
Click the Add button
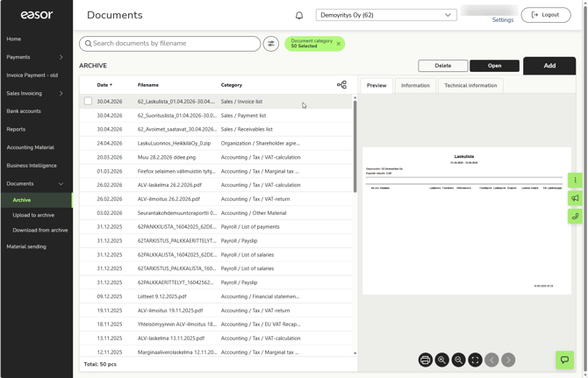549,66
